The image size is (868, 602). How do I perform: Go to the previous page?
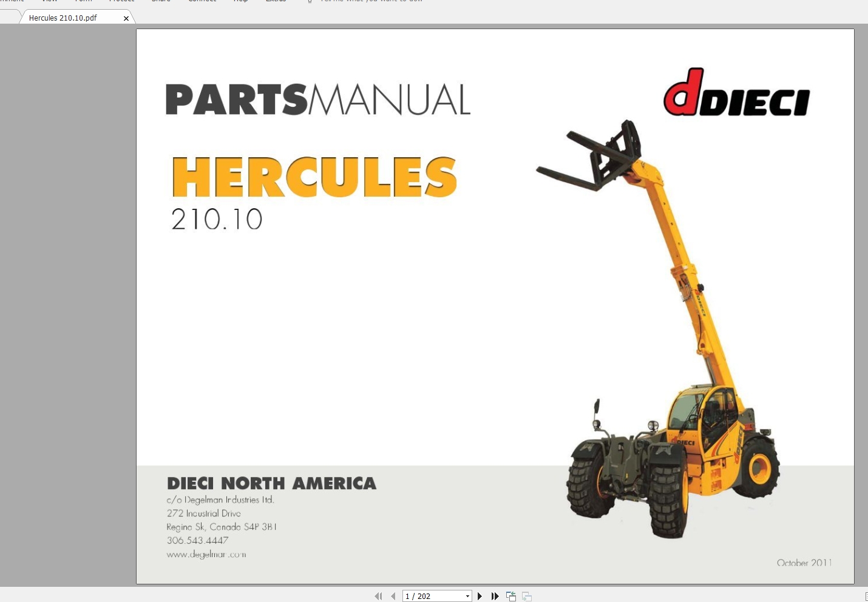tap(393, 596)
